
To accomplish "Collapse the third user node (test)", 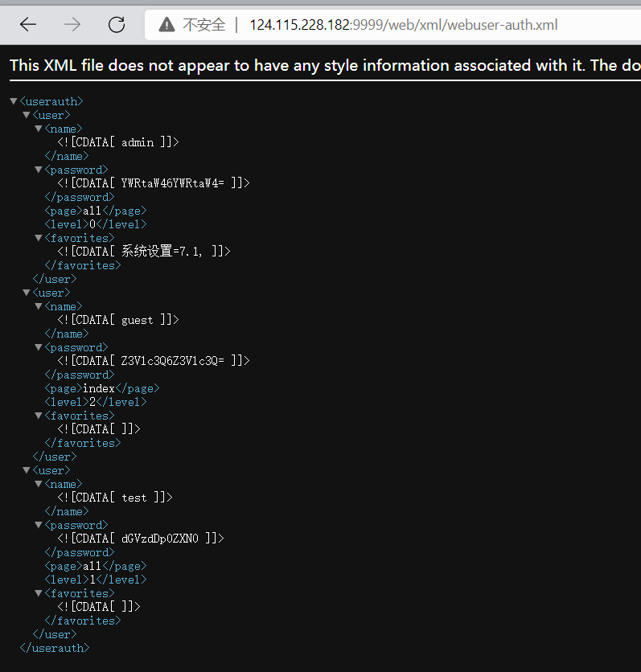I will (x=27, y=470).
